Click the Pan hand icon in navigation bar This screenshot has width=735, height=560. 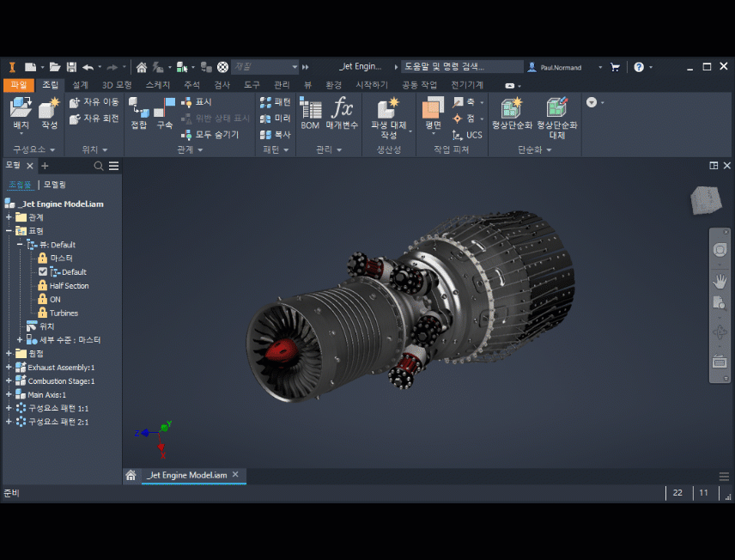tap(720, 281)
